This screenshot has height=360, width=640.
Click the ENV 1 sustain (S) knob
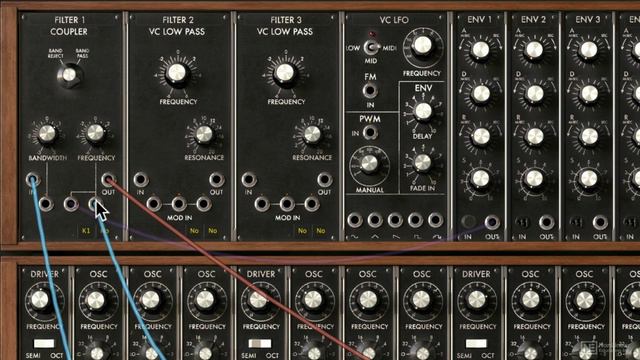[x=480, y=178]
